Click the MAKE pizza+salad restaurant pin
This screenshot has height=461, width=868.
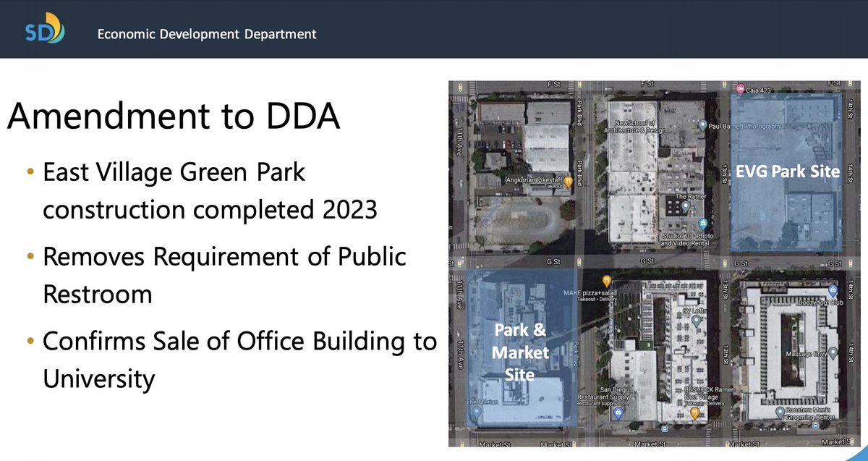coord(607,281)
